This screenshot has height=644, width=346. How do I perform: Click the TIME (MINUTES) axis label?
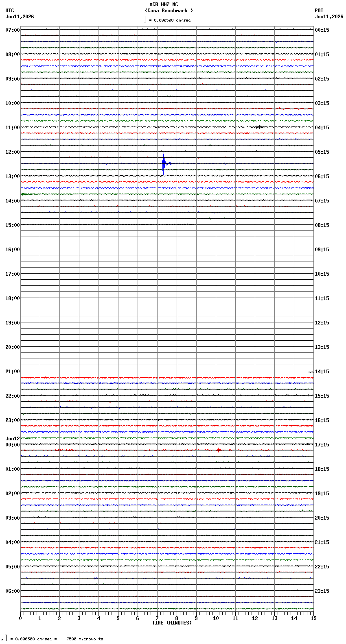click(x=172, y=623)
